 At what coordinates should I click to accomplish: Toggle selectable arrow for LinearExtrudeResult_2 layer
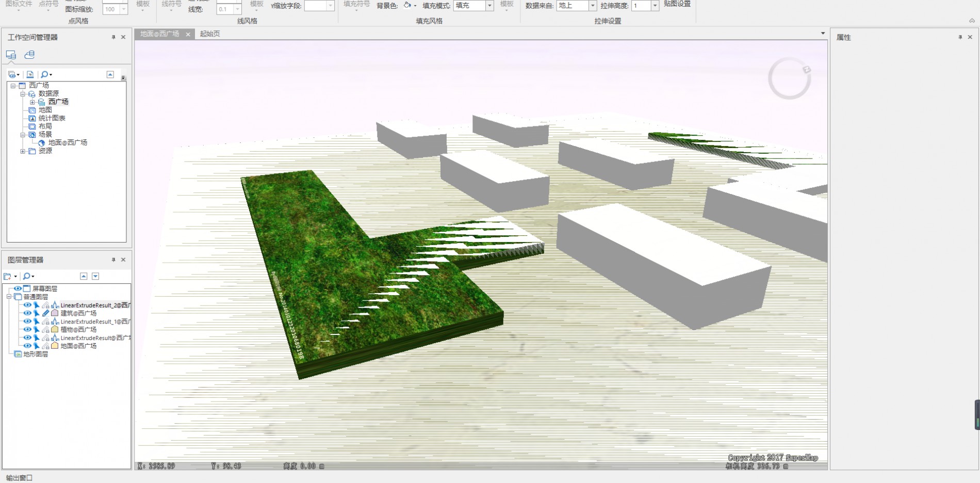(37, 305)
